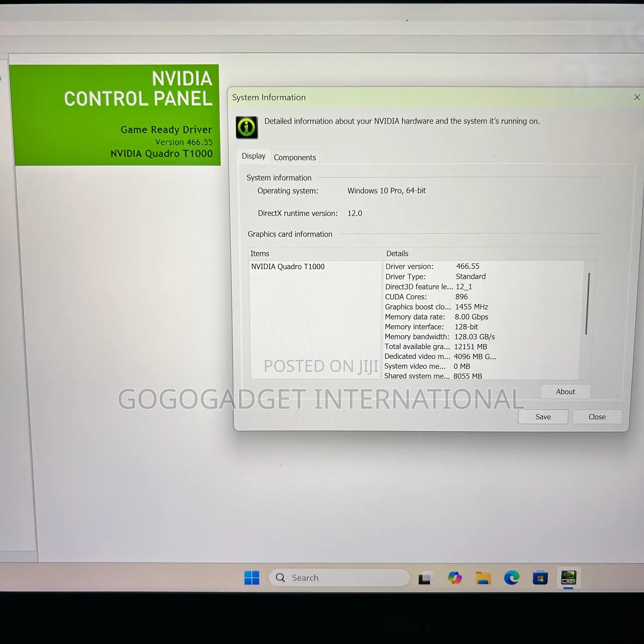Select NVIDIA Quadro T1000 in Items list
The image size is (644, 644).
[x=288, y=266]
